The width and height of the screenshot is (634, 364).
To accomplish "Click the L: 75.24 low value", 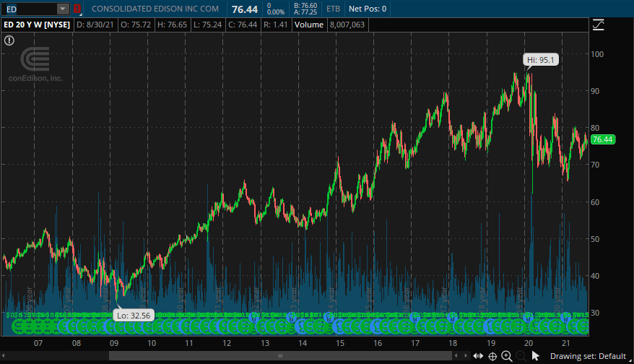I will pos(207,25).
